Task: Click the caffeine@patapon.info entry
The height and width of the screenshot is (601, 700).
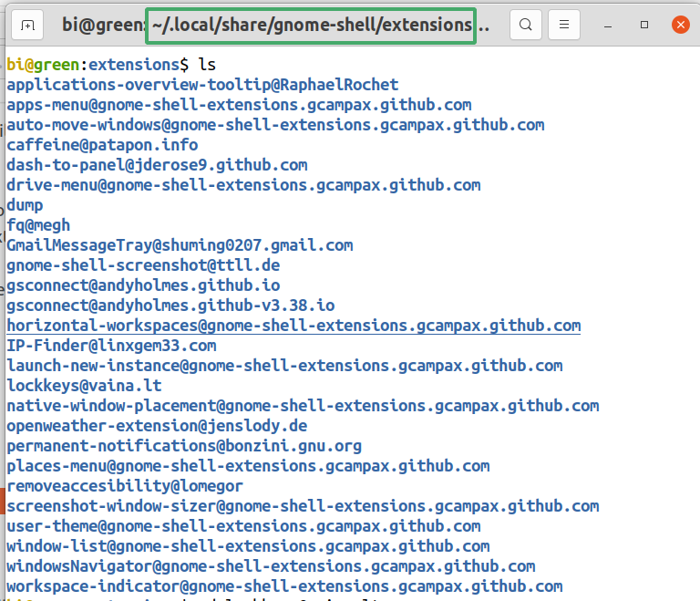Action: pos(101,145)
